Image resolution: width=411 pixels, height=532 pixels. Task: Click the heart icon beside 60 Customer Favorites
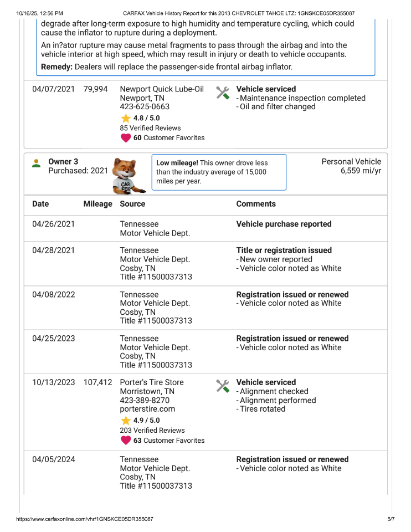[x=126, y=138]
